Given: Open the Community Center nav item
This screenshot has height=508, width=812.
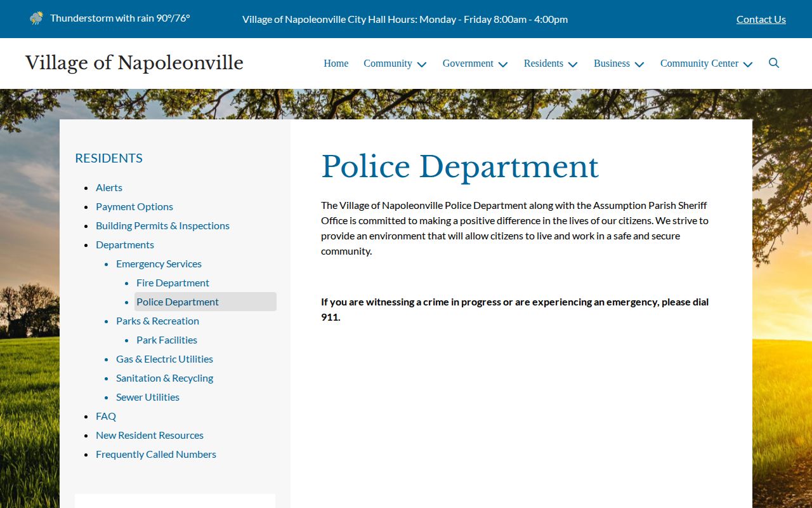Looking at the screenshot, I should coord(699,63).
